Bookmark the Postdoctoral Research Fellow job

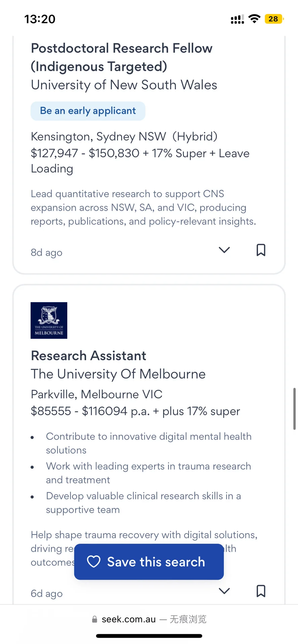pyautogui.click(x=261, y=250)
